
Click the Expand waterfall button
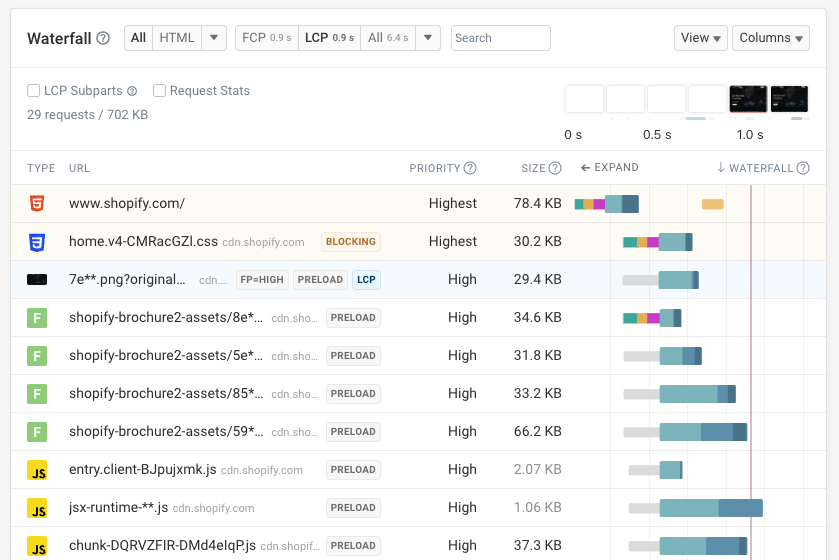[609, 168]
